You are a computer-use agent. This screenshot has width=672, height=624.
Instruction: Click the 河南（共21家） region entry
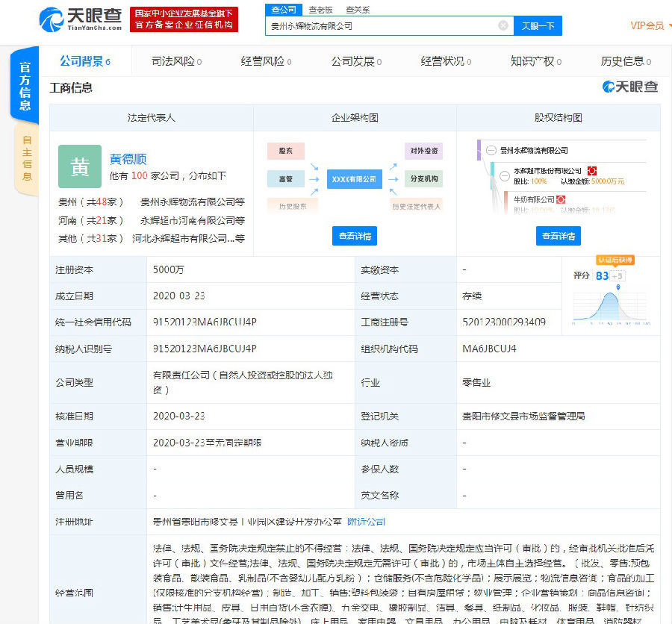(91, 220)
